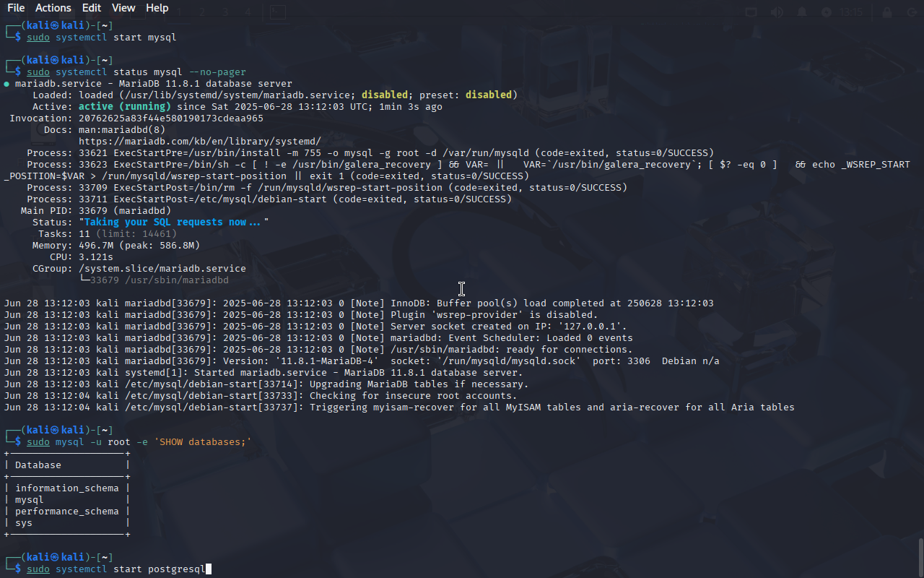Click the 'mysql' database row in the table
Viewport: 924px width, 578px height.
pos(30,499)
